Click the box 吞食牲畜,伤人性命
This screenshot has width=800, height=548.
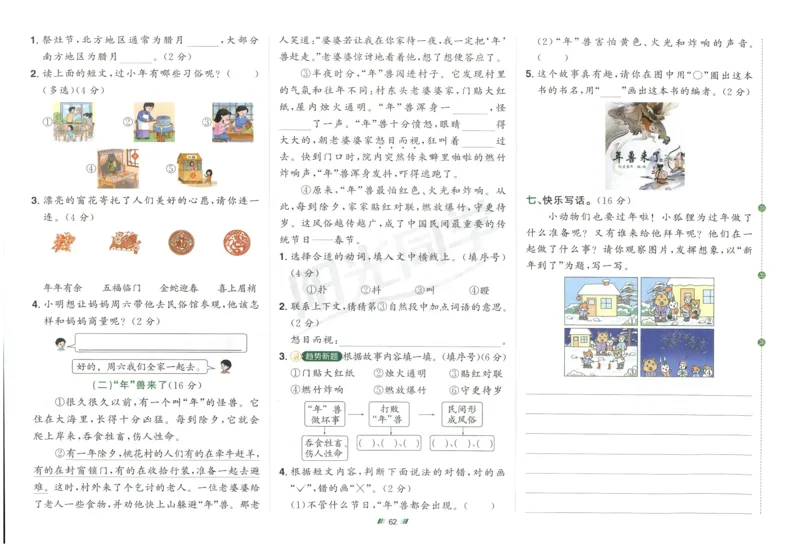coord(324,447)
